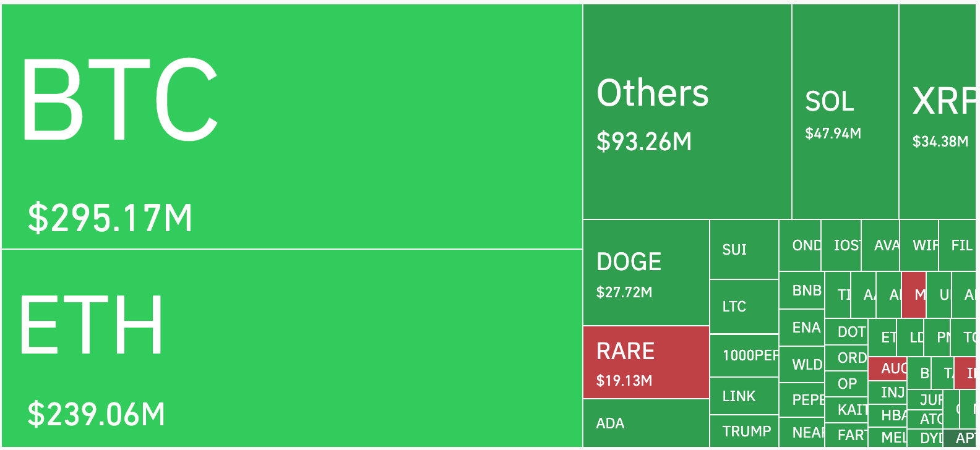The image size is (980, 450).
Task: Select the DOT tile
Action: 846,332
